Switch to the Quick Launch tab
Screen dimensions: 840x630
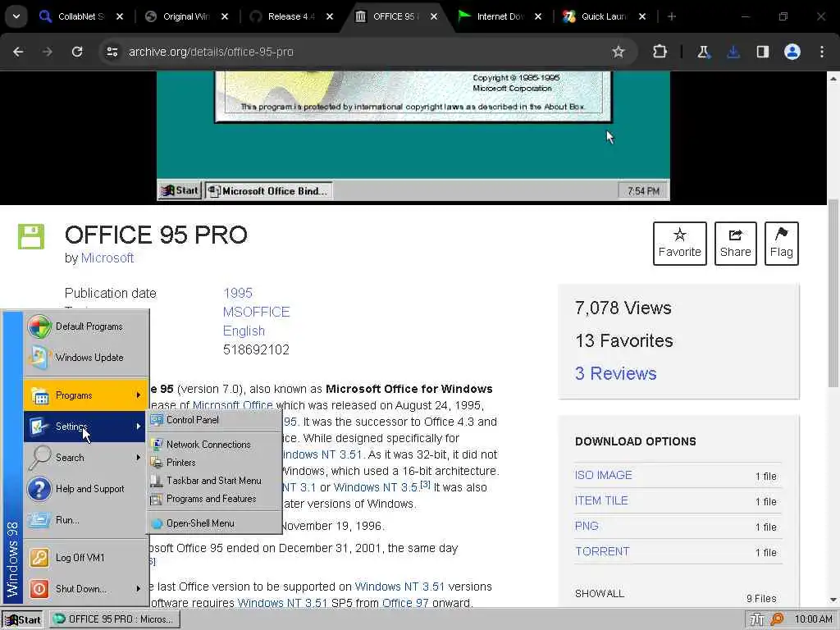click(604, 16)
